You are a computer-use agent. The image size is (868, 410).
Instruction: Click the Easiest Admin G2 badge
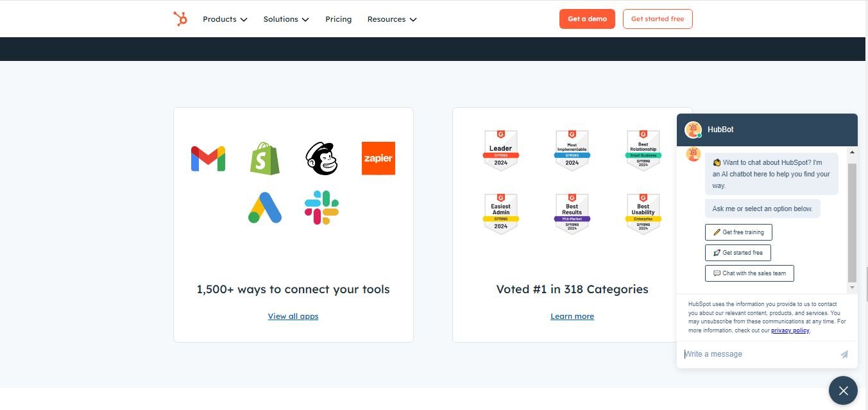click(500, 214)
